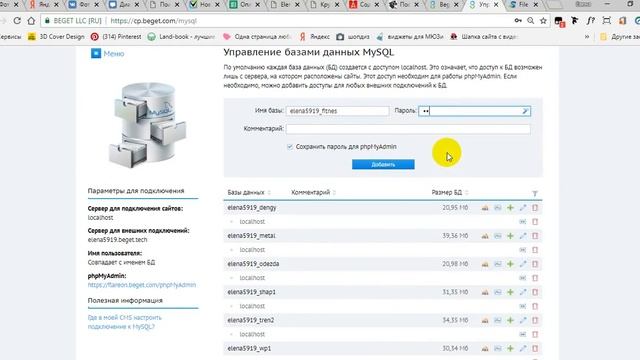
Task: Open 'Где в моей CMS настроить подключение' link
Action: coord(124,322)
